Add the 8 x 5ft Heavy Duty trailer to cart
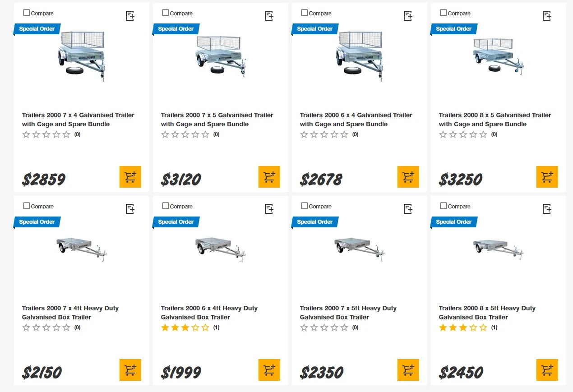 pos(547,370)
